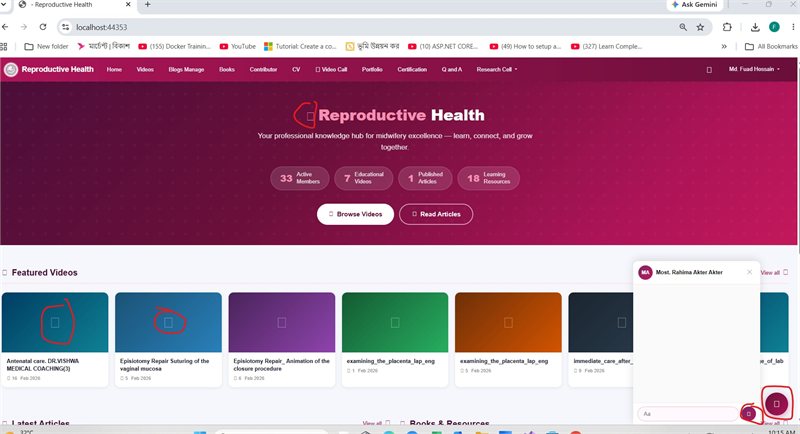The width and height of the screenshot is (800, 434).
Task: Expand the bookmarks overflow chevron
Action: coord(724,46)
